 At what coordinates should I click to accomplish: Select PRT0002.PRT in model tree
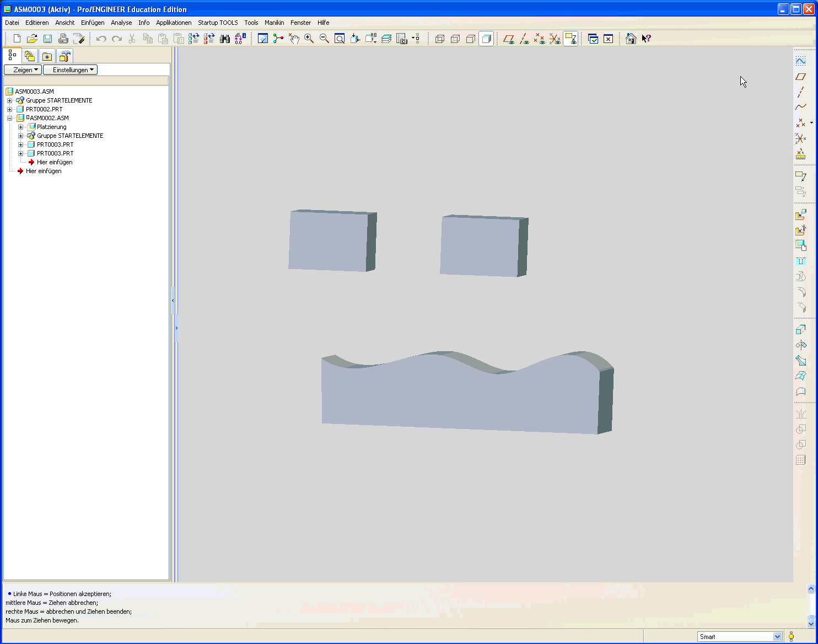click(44, 109)
